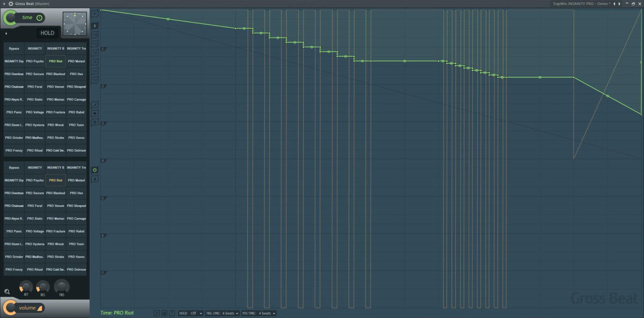This screenshot has height=318, width=644.
Task: Click the scratch clock display
Action: (x=75, y=24)
